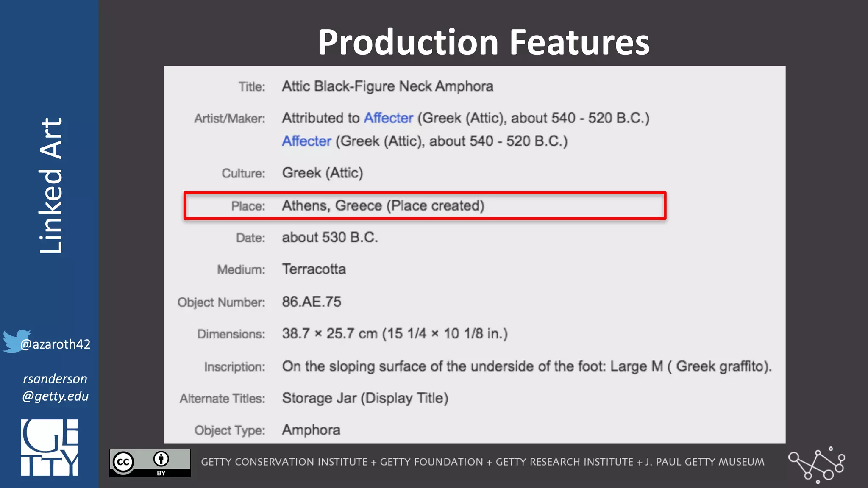Click the Creative Commons CC icon

tap(123, 462)
